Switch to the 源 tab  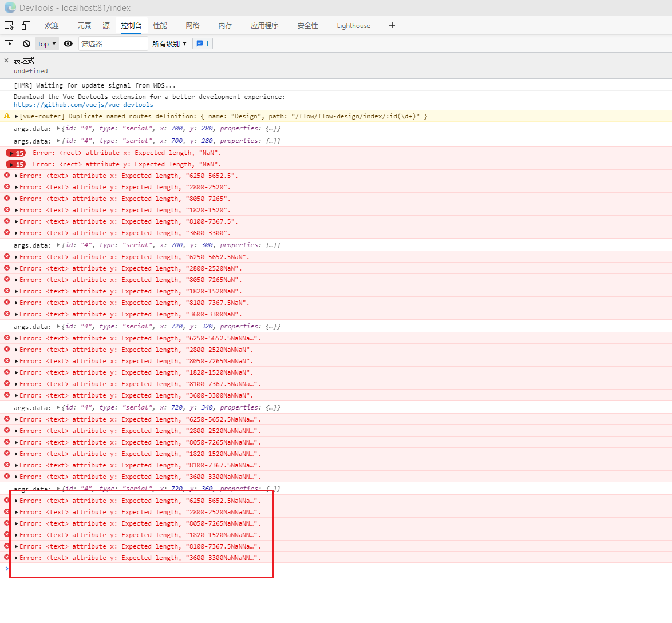coord(106,26)
